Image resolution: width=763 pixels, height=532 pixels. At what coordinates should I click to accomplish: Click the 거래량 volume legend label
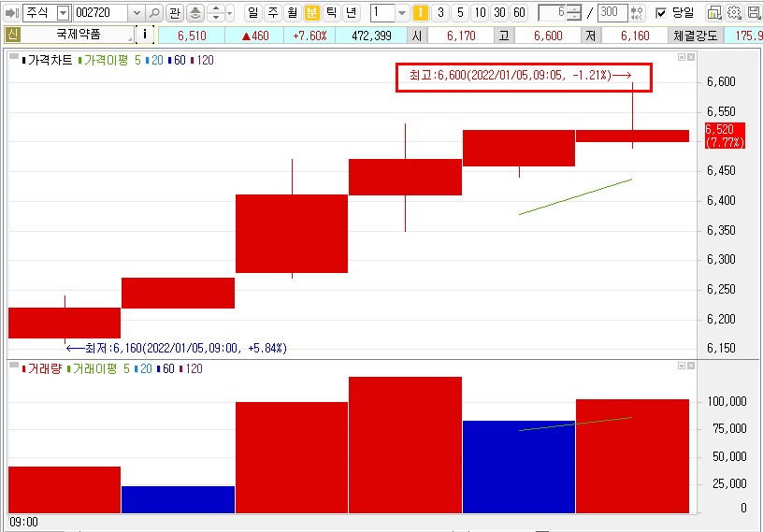[44, 369]
